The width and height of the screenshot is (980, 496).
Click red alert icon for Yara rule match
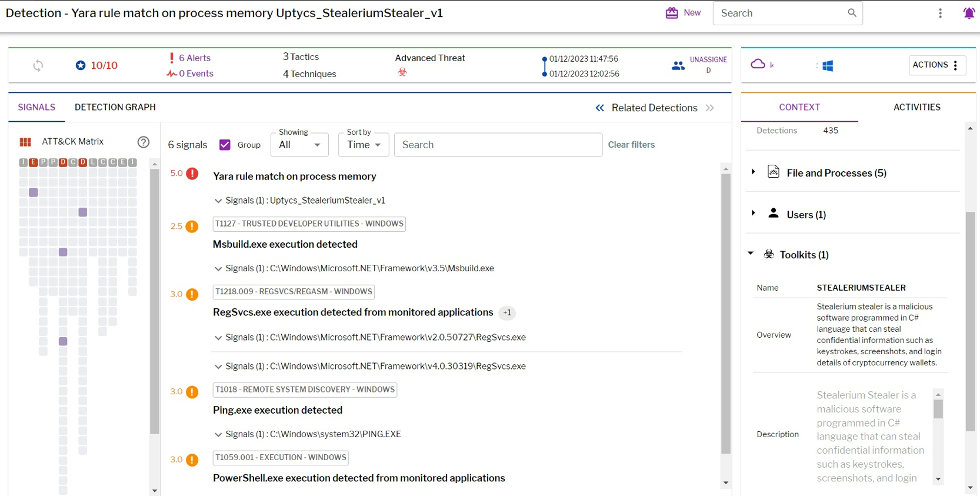[x=192, y=174]
